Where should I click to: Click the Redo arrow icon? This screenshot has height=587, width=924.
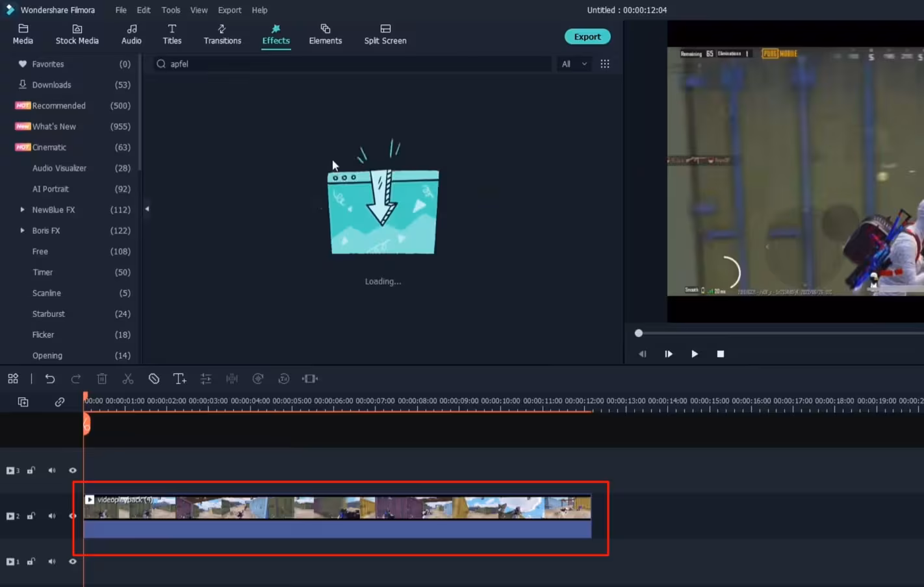(76, 379)
